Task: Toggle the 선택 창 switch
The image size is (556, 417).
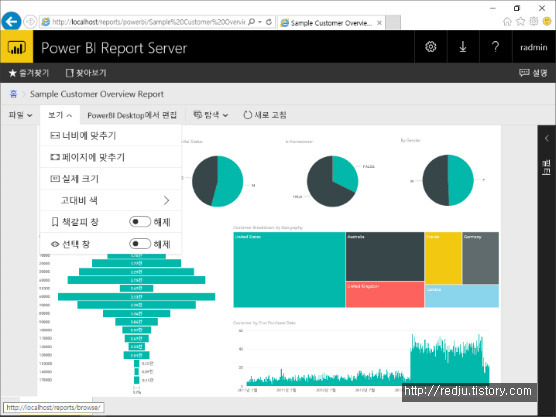Action: [140, 244]
